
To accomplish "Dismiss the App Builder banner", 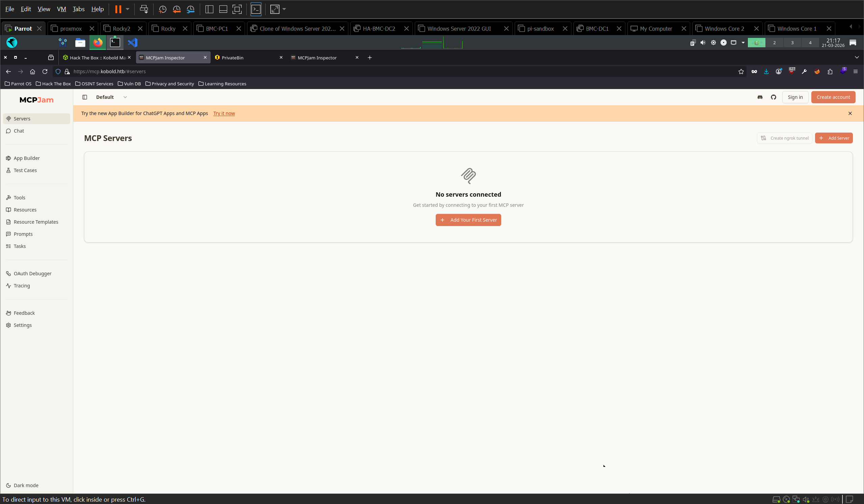I will tap(849, 113).
